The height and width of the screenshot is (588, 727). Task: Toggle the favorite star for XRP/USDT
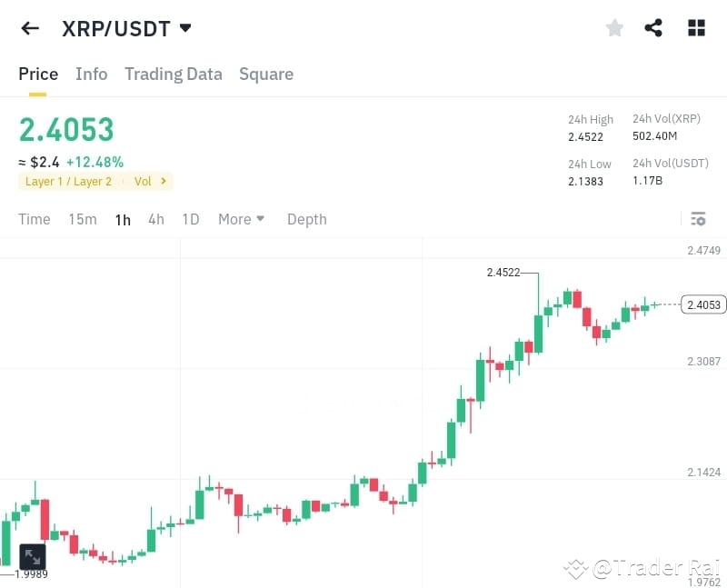[x=614, y=27]
